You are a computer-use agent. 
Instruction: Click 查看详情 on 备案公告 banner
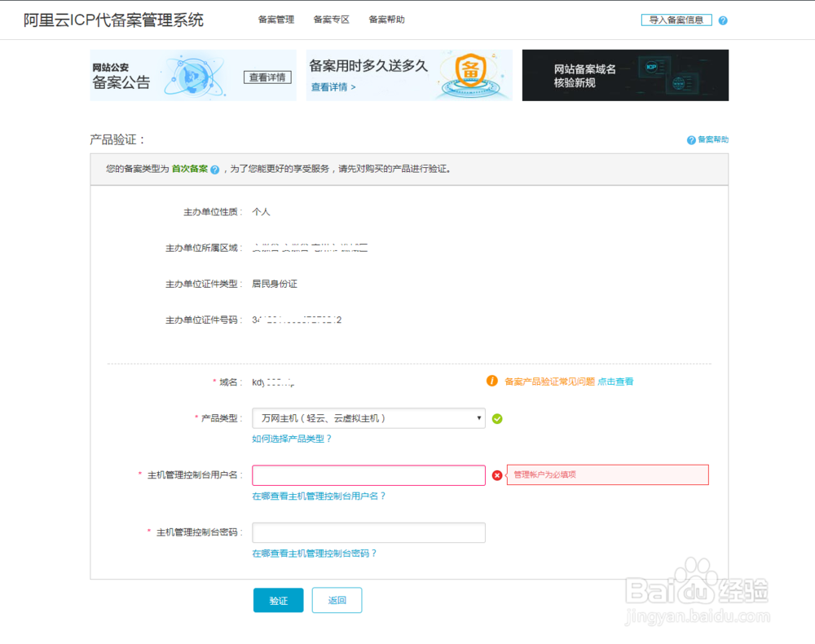tap(267, 77)
